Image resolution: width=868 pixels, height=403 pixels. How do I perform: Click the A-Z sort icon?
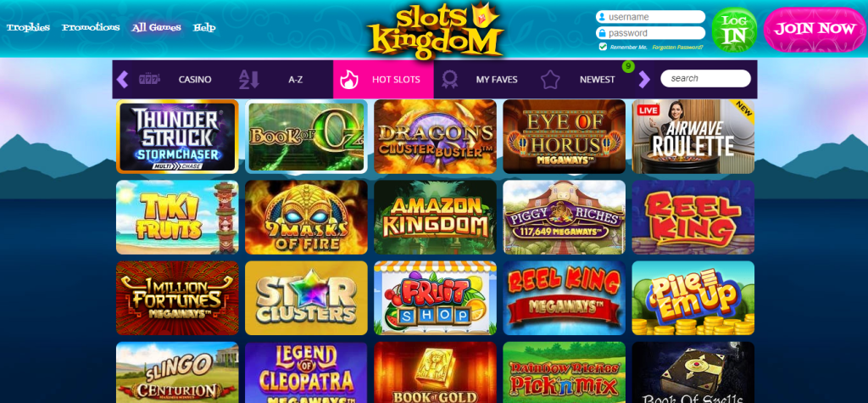[248, 79]
